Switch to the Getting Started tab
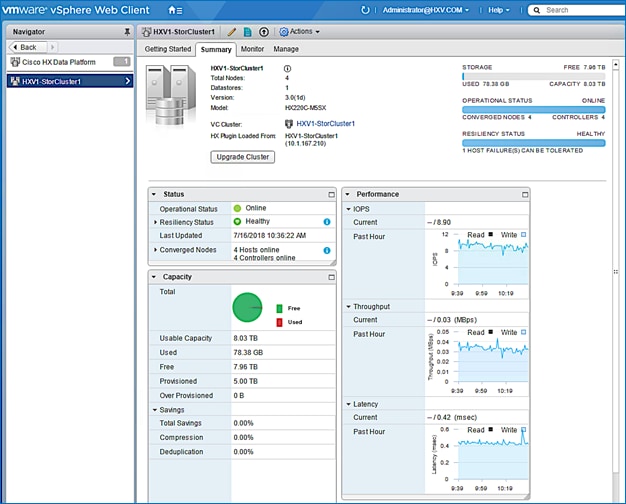 click(x=168, y=49)
